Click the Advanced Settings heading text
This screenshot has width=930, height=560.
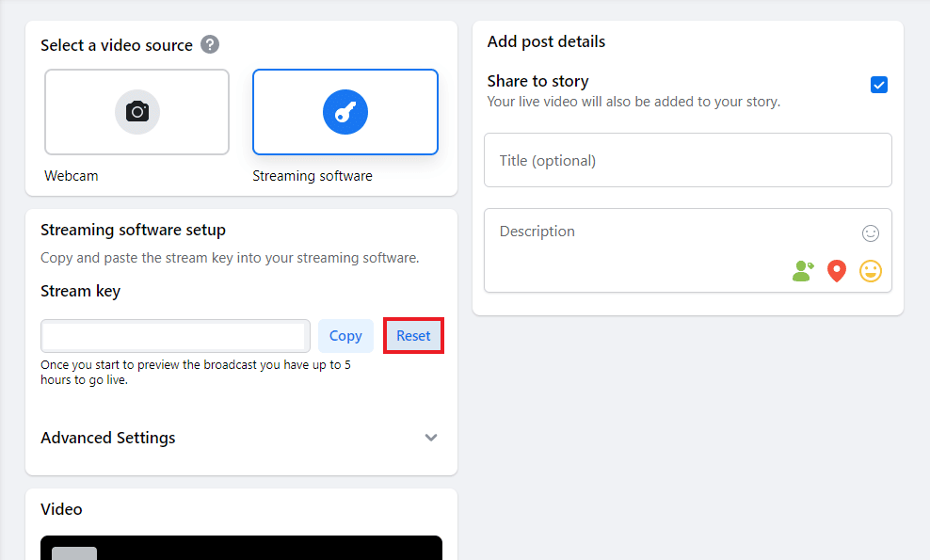tap(108, 438)
